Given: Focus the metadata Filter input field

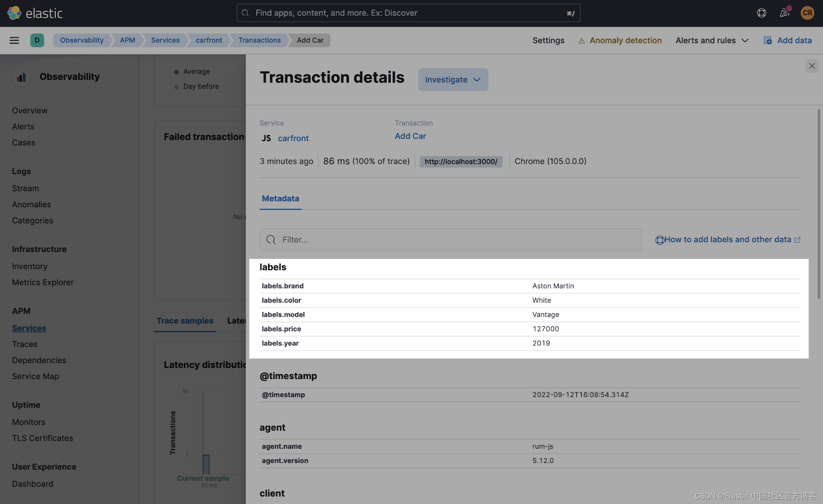Looking at the screenshot, I should point(450,239).
